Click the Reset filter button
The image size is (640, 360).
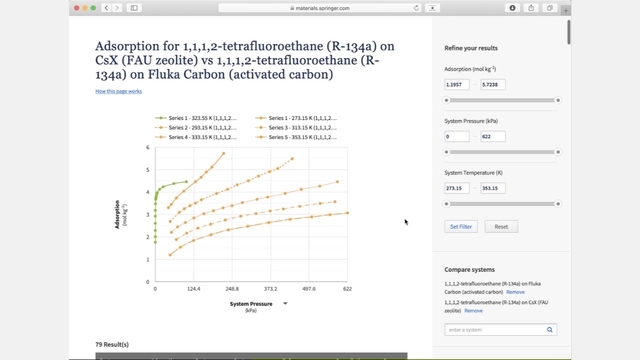click(x=501, y=227)
